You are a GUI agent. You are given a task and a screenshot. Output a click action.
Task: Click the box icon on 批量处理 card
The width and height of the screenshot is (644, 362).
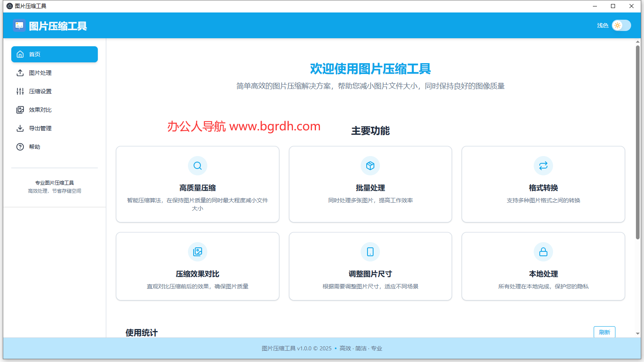coord(370,165)
